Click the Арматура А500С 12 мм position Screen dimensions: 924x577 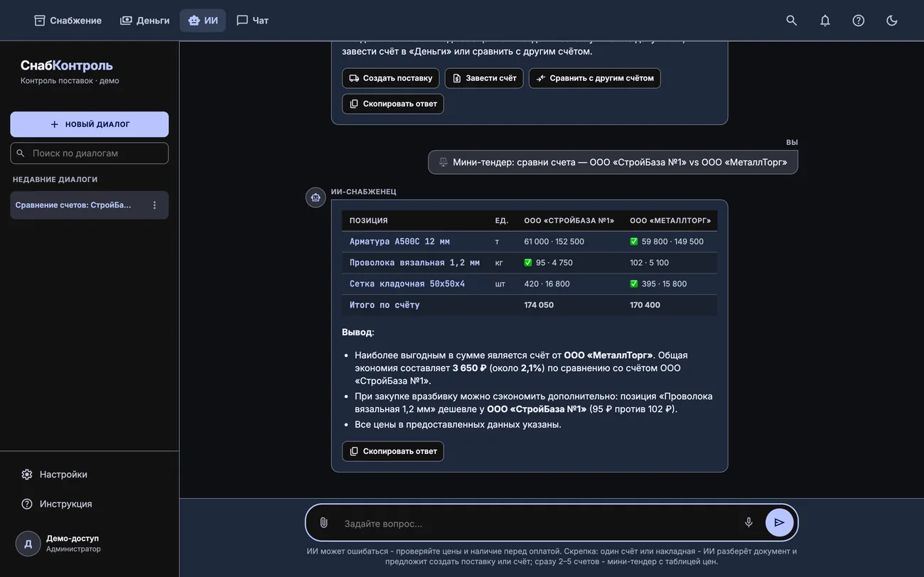coord(399,242)
